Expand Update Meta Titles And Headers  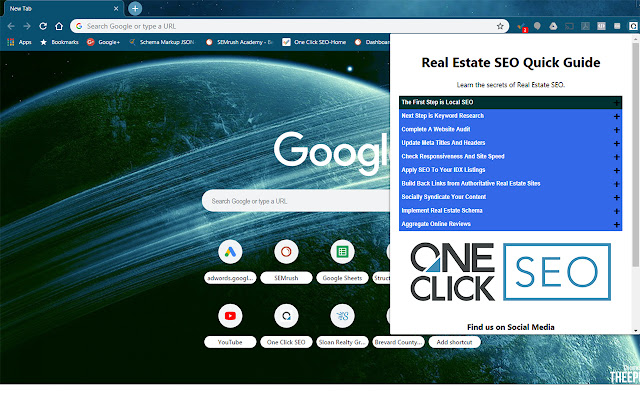pyautogui.click(x=510, y=143)
